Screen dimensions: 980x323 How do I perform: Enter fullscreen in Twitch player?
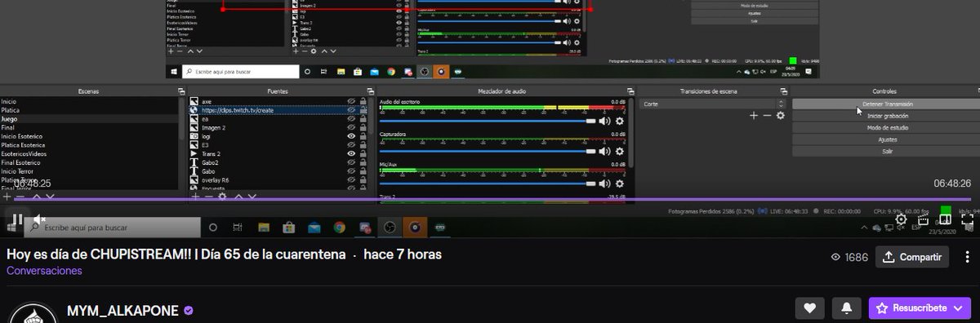click(968, 219)
